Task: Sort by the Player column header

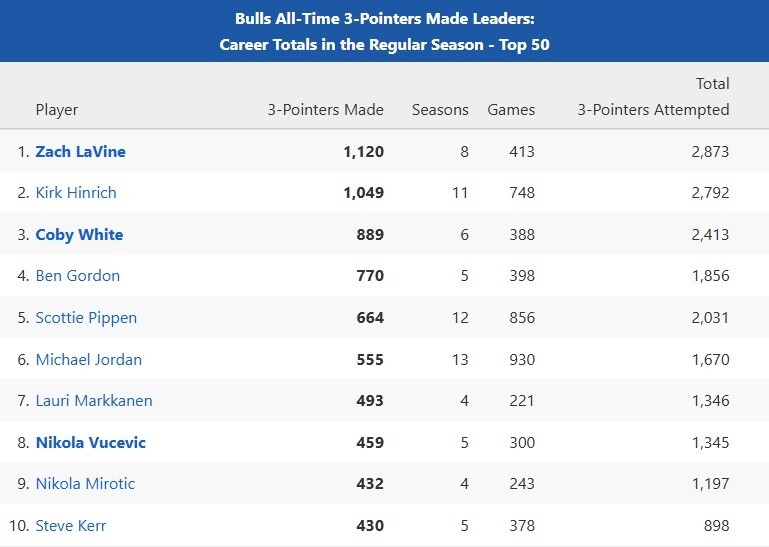Action: pyautogui.click(x=56, y=110)
